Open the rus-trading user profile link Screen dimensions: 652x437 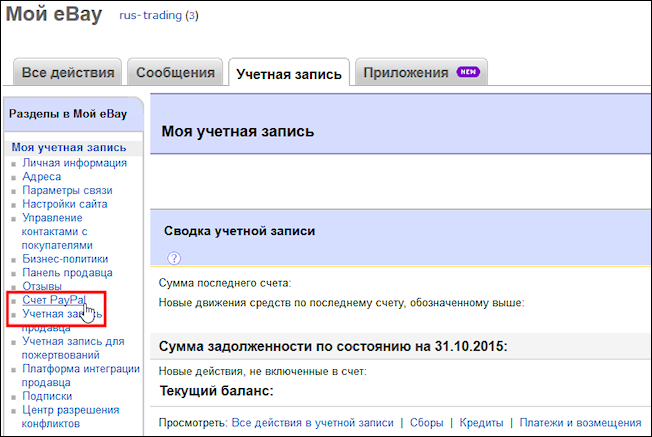coord(151,15)
